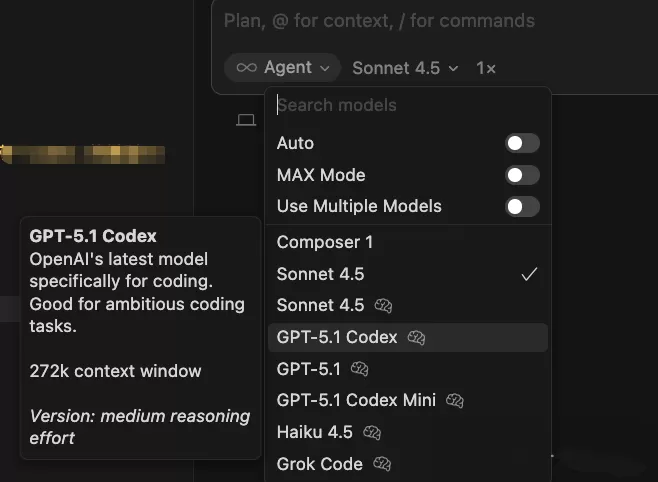Click the Plan, @ for context prompt box
This screenshot has height=482, width=658.
click(436, 21)
